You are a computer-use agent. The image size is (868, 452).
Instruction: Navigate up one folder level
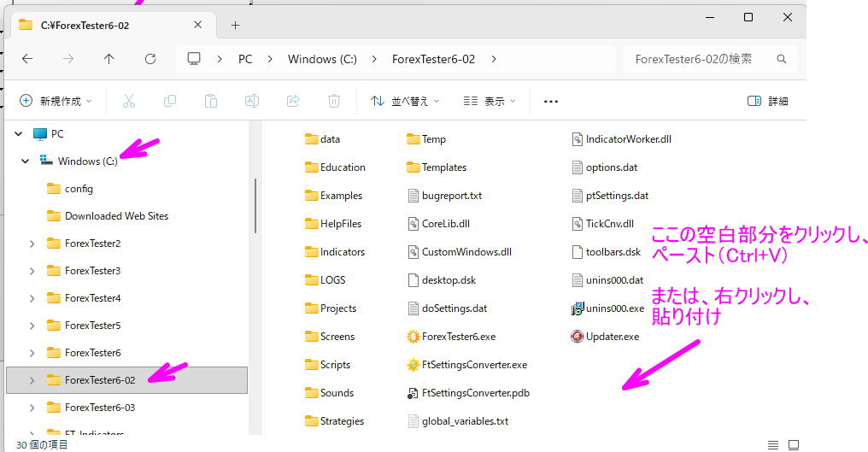pyautogui.click(x=109, y=59)
